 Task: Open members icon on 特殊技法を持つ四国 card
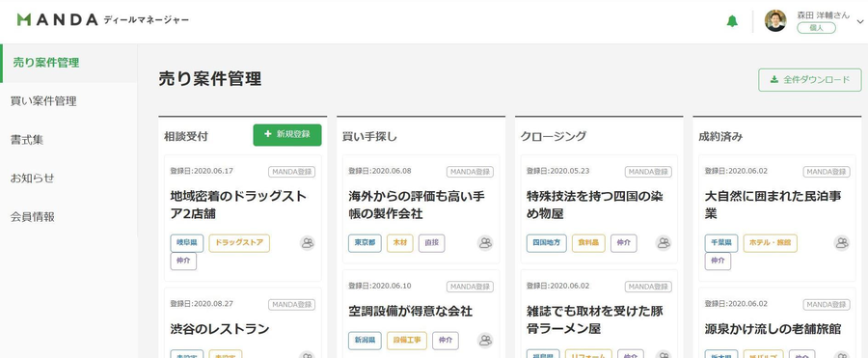[x=664, y=243]
